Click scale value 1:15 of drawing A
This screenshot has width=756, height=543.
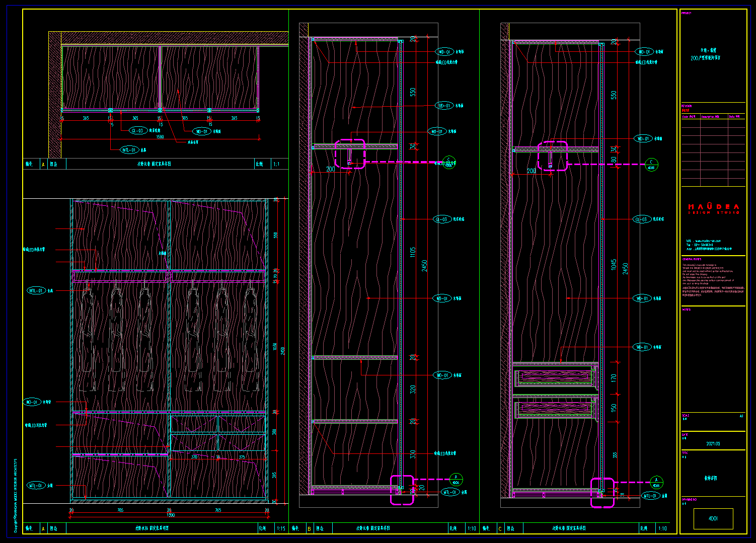pyautogui.click(x=281, y=528)
